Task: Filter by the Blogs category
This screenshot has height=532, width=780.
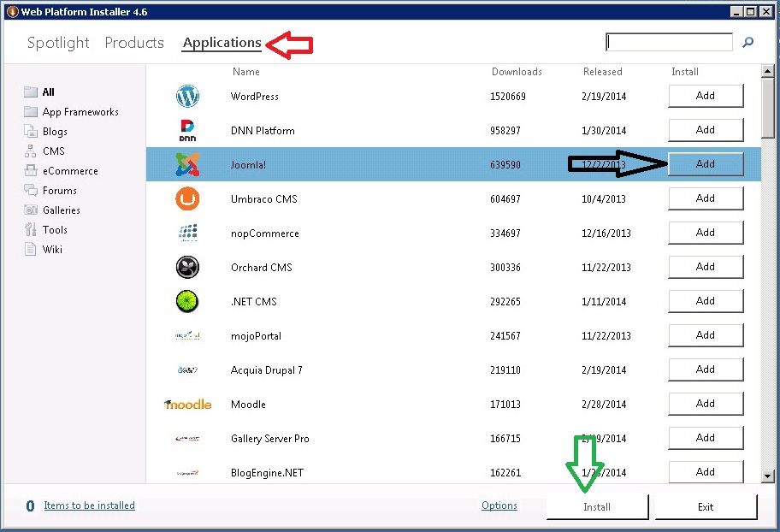Action: 55,132
